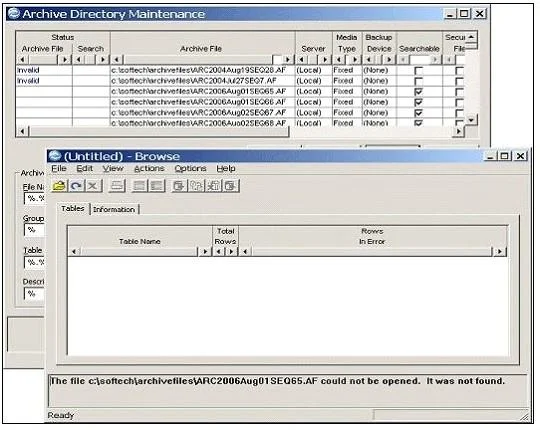Click the Archive Directory Maintenance title icon
The image size is (540, 430).
14,14
